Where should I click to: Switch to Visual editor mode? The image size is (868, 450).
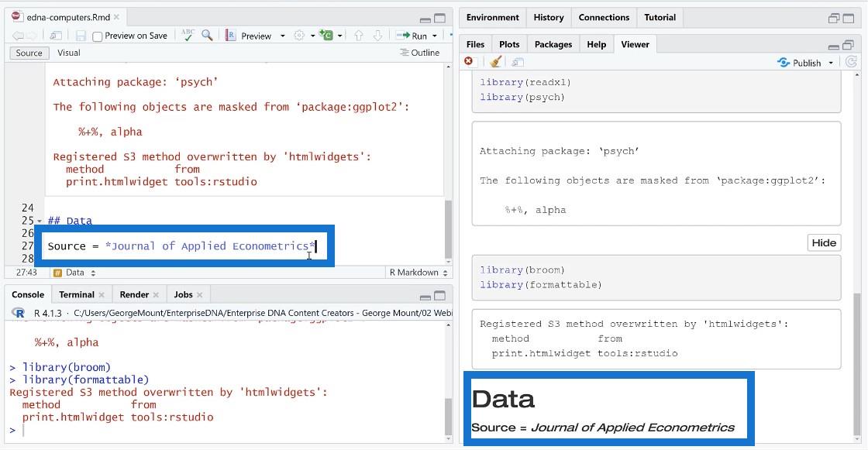tap(69, 53)
